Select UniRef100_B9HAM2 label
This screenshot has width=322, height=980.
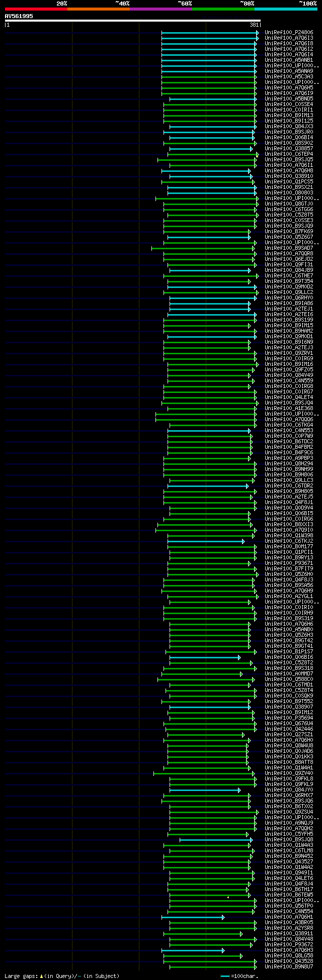point(289,331)
